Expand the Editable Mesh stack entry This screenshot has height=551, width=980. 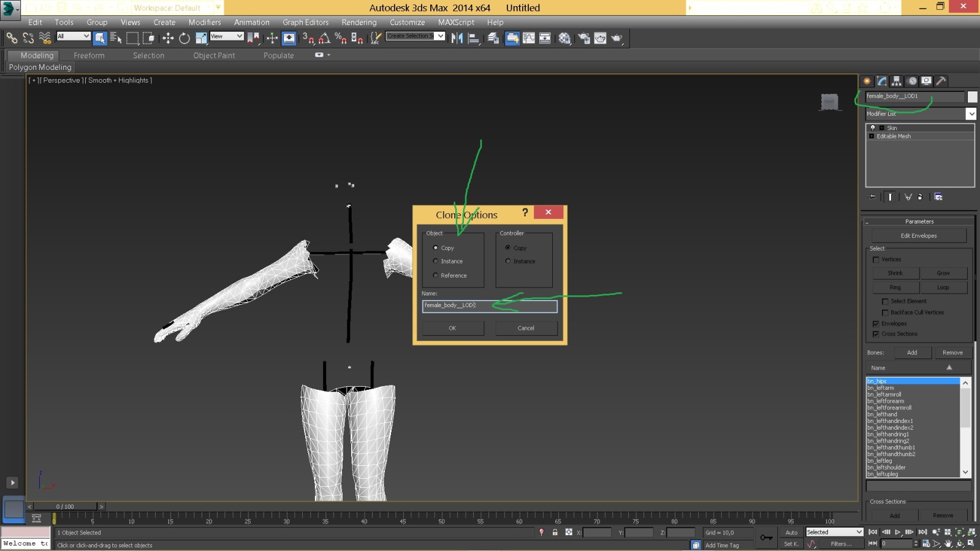872,137
